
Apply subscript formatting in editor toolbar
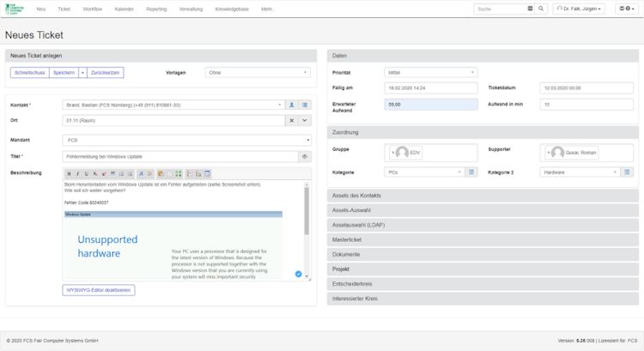(x=95, y=173)
